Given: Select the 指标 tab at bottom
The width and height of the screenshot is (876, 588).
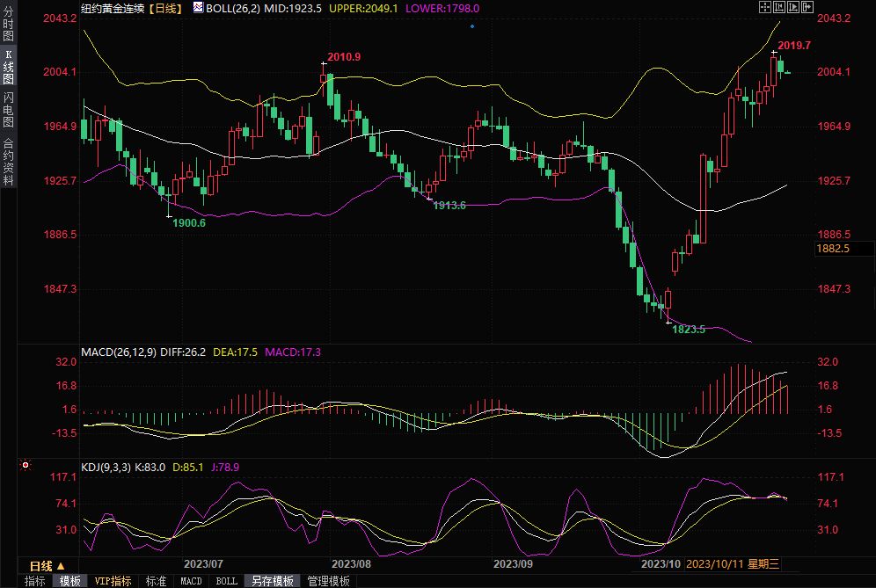Looking at the screenshot, I should click(34, 581).
